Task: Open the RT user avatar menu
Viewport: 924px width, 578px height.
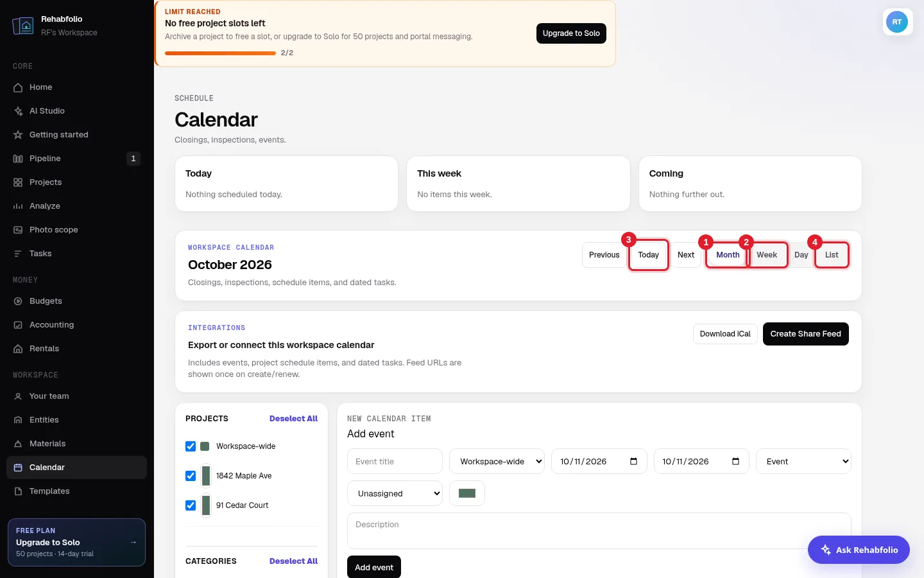Action: [x=897, y=22]
